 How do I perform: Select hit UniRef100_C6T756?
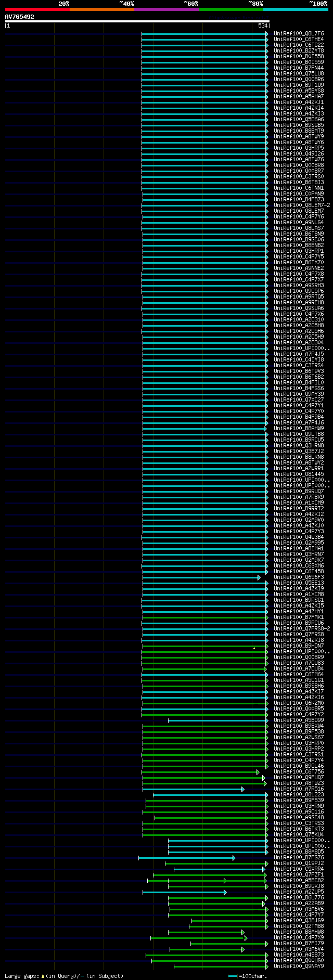[299, 772]
